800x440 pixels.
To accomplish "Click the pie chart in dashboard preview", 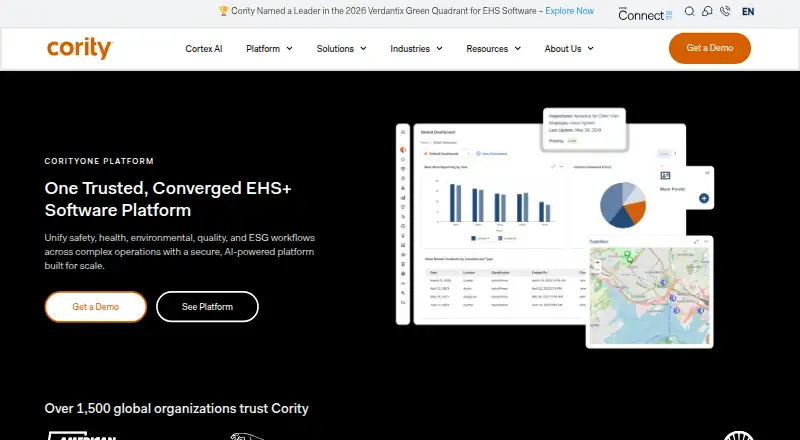I will [x=623, y=205].
